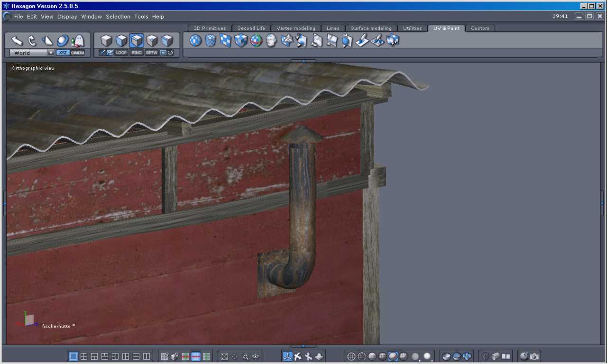
Task: Click the colorful globe paint icon
Action: click(256, 41)
